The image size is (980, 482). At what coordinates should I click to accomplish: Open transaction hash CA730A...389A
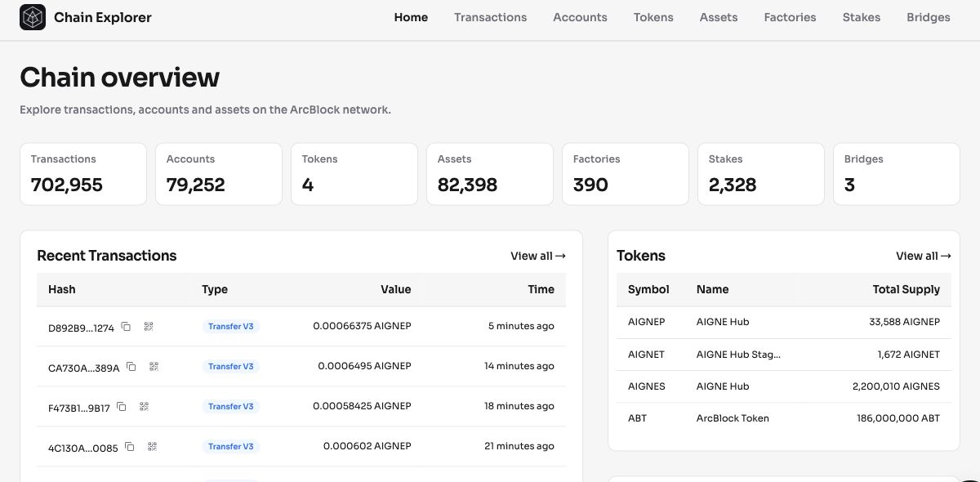(x=83, y=368)
